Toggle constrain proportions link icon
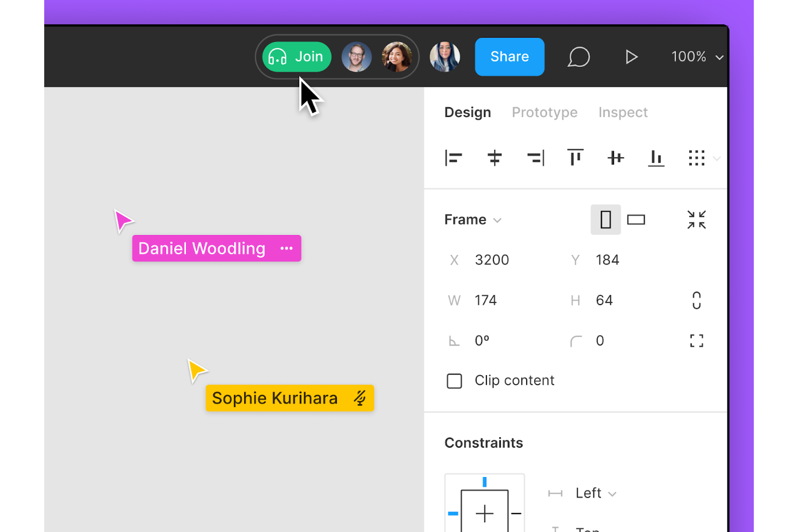The width and height of the screenshot is (798, 532). (697, 300)
